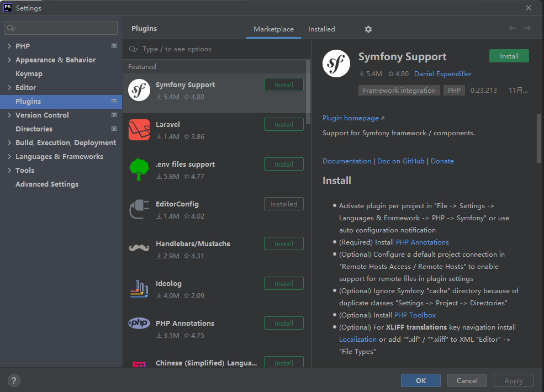Select Plugins in settings tree
The image size is (544, 392).
point(61,101)
